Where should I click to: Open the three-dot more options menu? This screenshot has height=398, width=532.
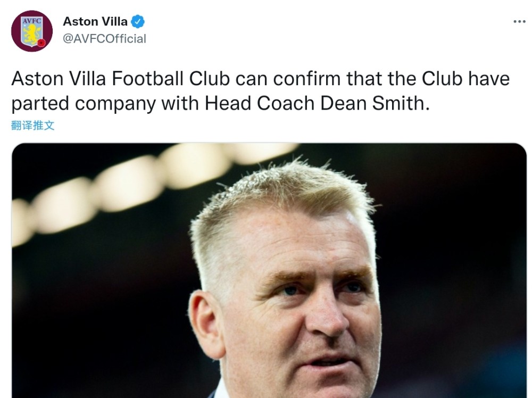point(519,21)
